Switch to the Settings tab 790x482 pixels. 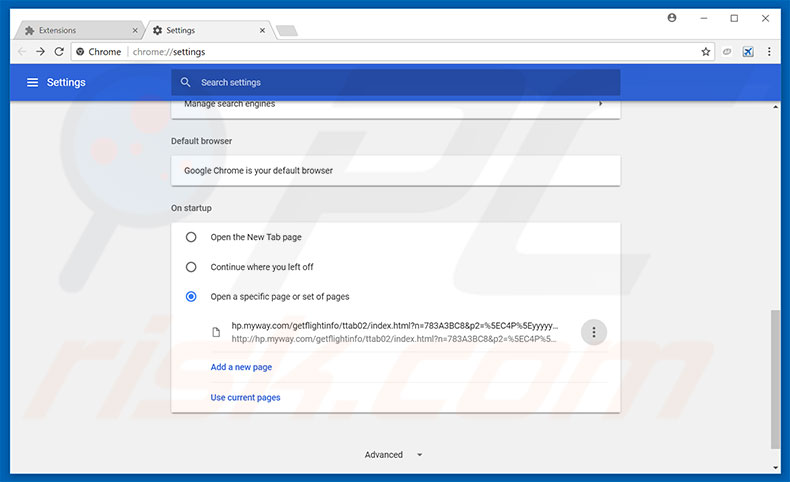209,30
